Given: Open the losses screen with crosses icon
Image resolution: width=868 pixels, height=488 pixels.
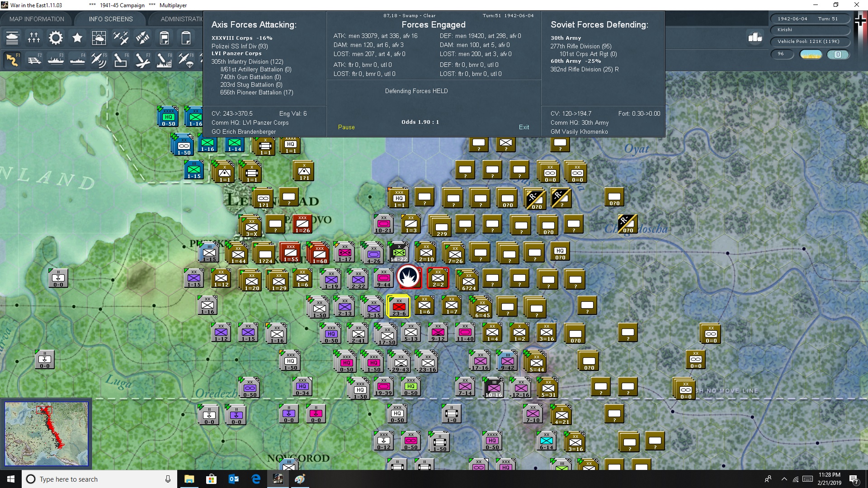Looking at the screenshot, I should click(x=34, y=38).
